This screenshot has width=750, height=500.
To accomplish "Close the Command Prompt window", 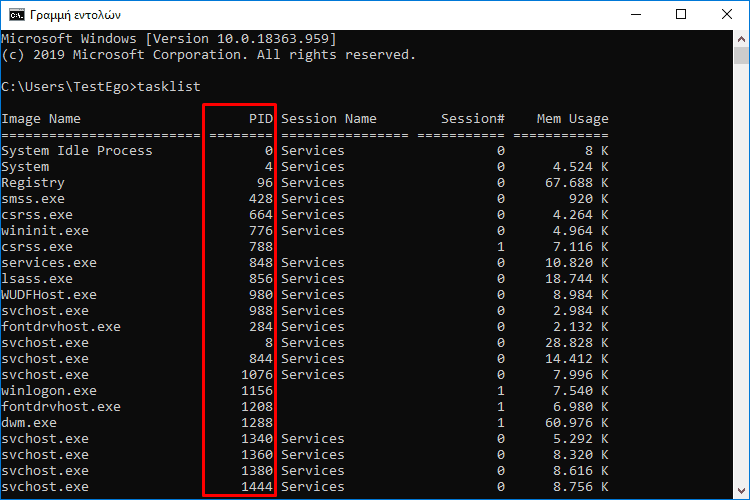I will pos(727,15).
